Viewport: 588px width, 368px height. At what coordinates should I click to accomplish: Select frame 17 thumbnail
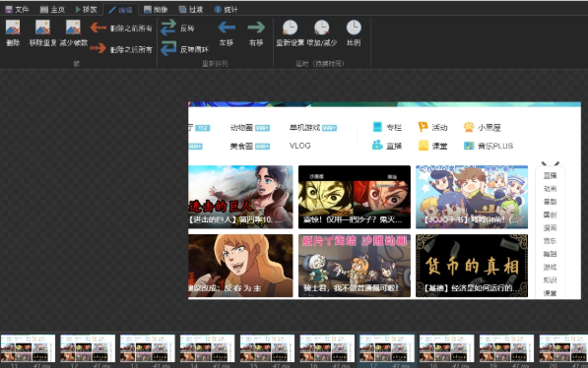click(387, 348)
